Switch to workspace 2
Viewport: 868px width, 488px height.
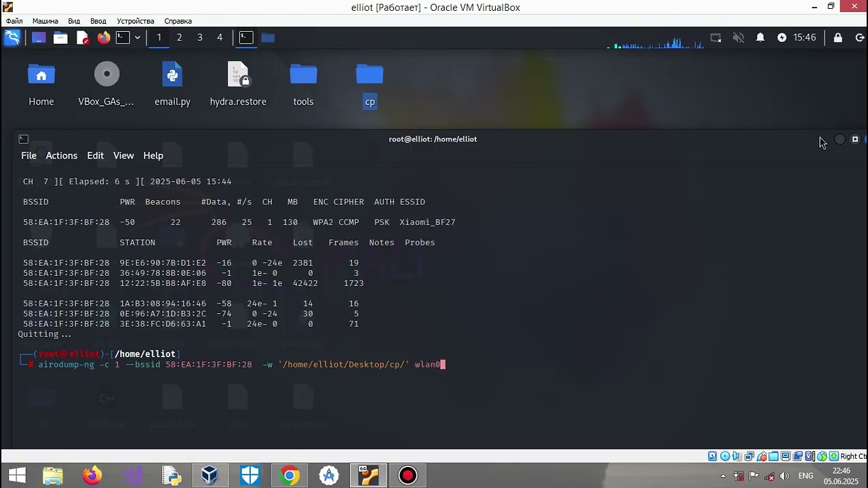(x=179, y=37)
